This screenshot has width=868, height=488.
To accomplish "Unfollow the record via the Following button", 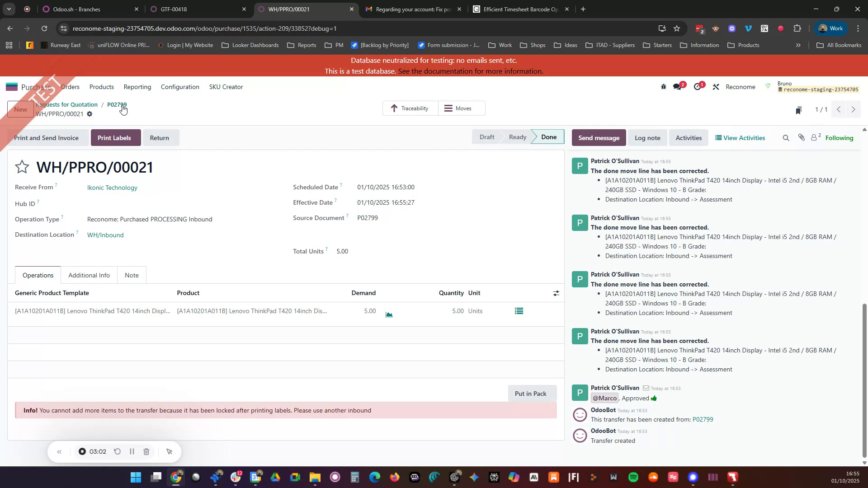I will pos(839,137).
